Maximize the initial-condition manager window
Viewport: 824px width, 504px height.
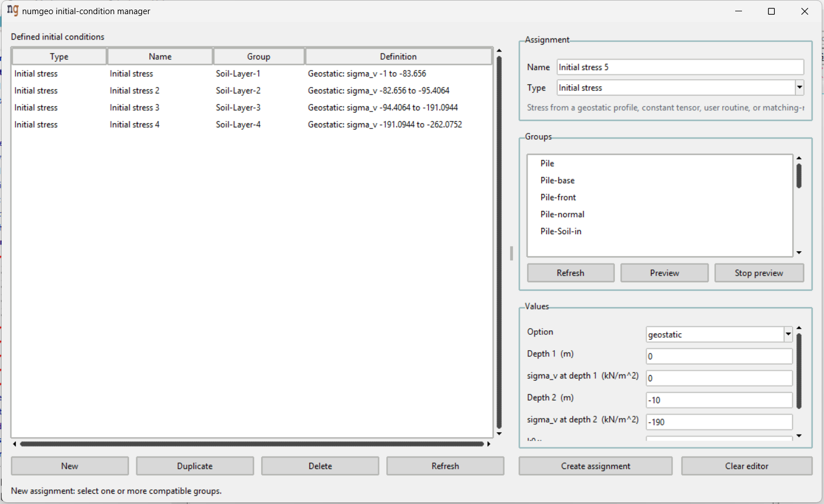click(x=771, y=11)
